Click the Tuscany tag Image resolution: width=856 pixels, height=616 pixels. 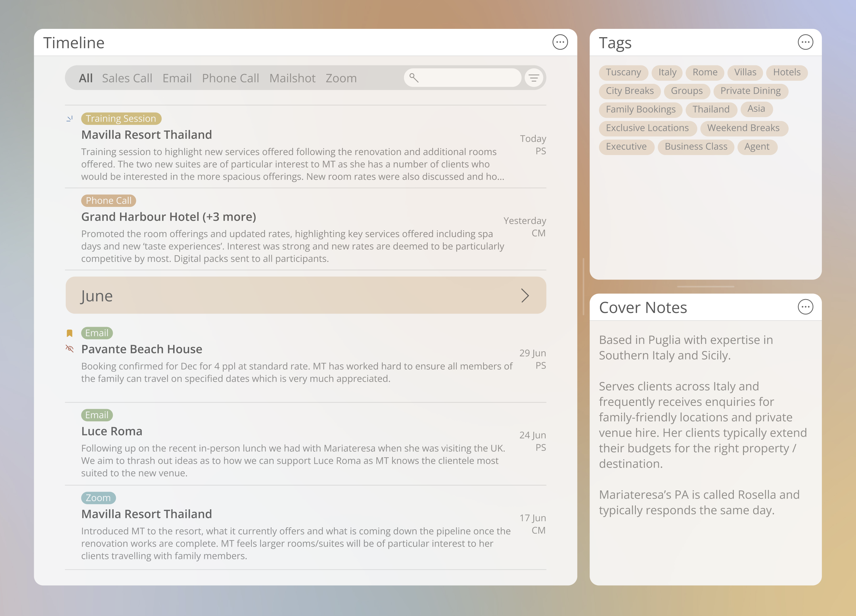623,72
